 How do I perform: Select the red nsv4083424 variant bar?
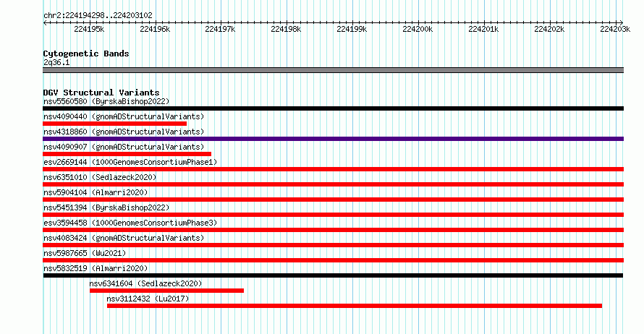[x=333, y=245]
